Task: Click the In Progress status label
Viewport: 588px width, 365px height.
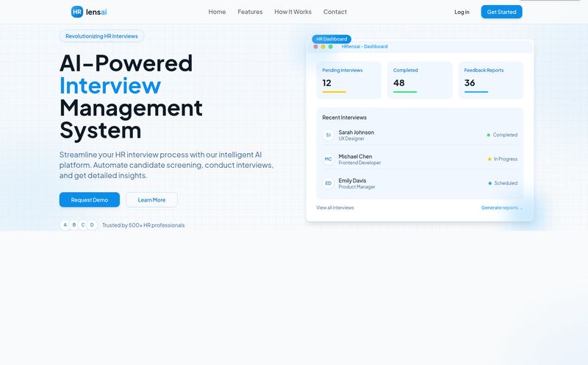Action: 506,159
